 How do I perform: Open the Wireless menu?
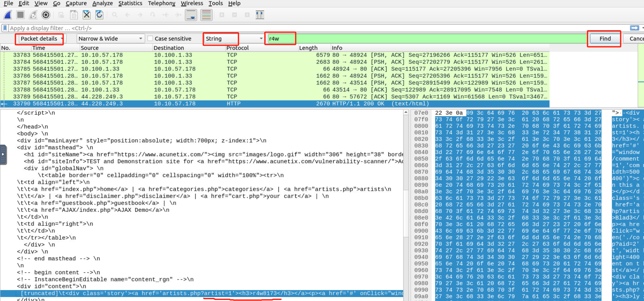(192, 3)
